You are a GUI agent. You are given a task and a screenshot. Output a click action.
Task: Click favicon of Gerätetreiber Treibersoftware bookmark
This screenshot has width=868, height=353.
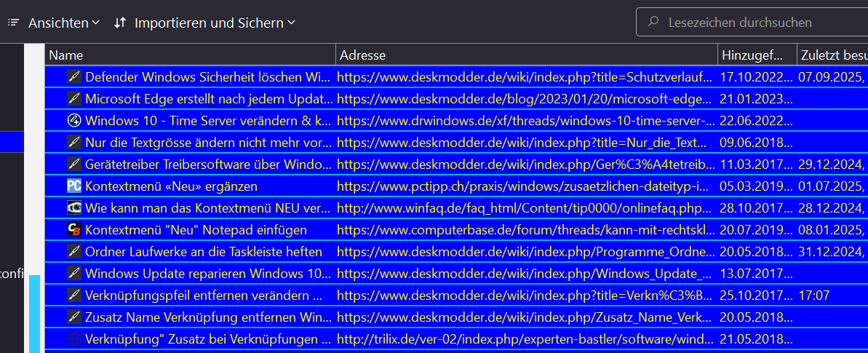[x=74, y=164]
